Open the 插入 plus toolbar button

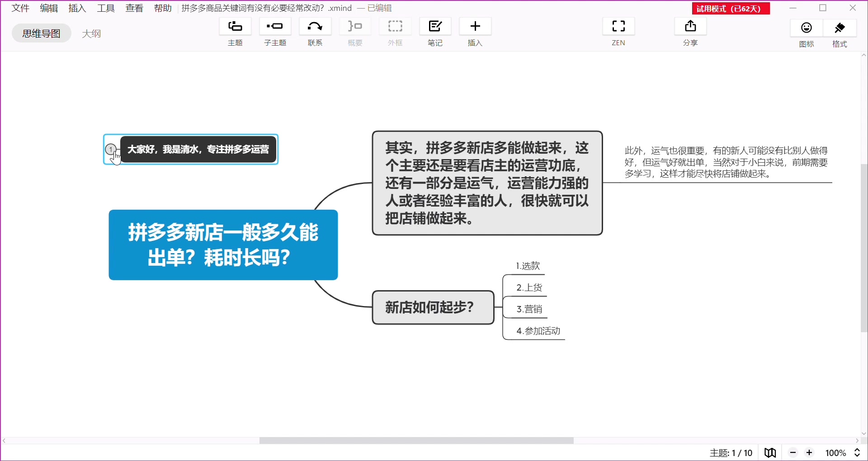click(475, 27)
